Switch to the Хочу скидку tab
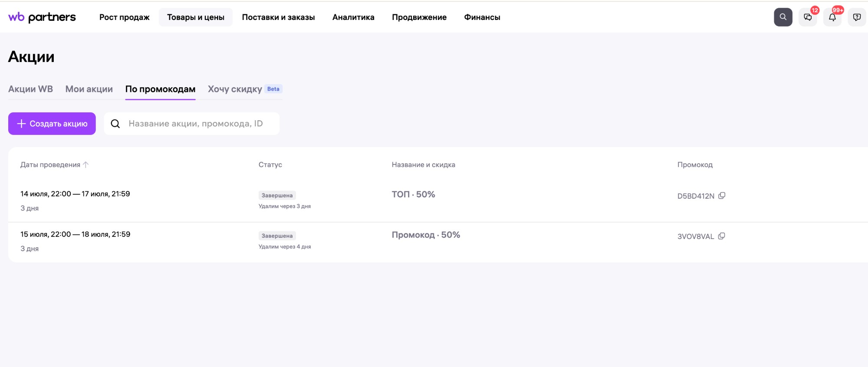 point(235,89)
